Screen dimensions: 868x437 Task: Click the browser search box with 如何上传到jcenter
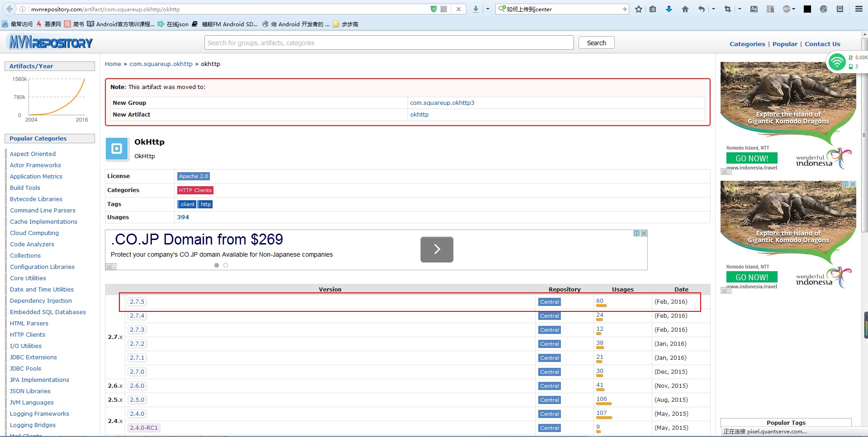pos(562,9)
